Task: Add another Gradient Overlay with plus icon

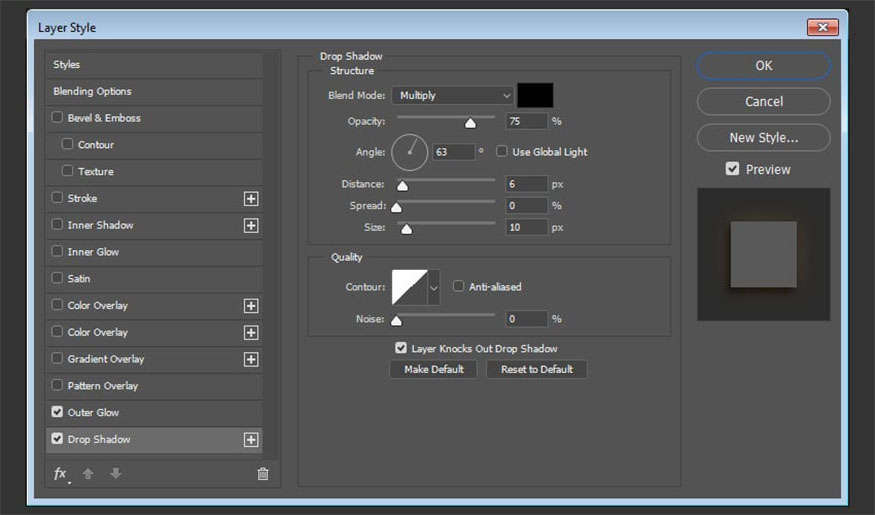Action: (251, 359)
